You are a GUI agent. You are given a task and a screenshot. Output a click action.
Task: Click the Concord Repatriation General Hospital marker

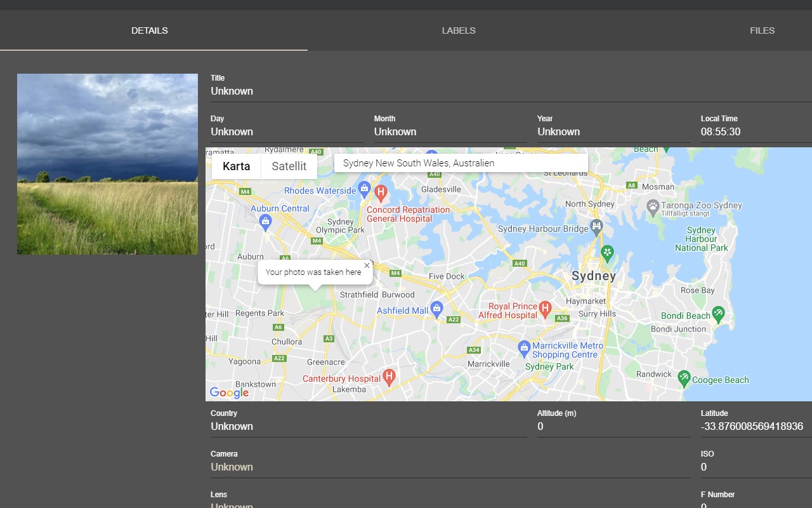[x=381, y=190]
